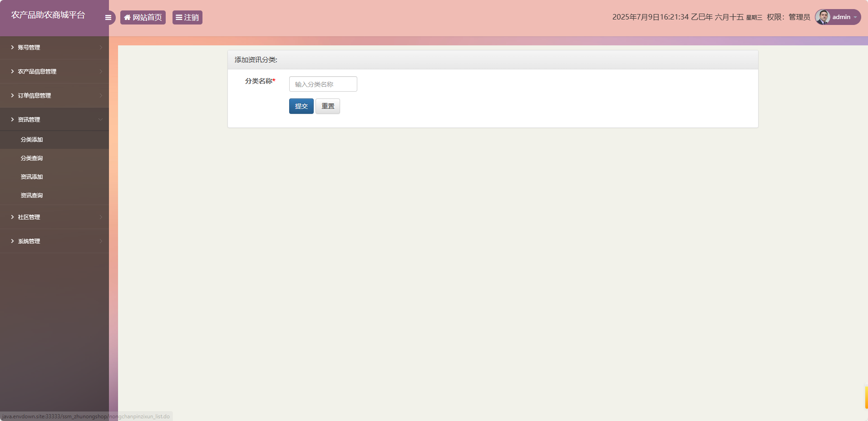Click the admin user avatar

coord(823,17)
